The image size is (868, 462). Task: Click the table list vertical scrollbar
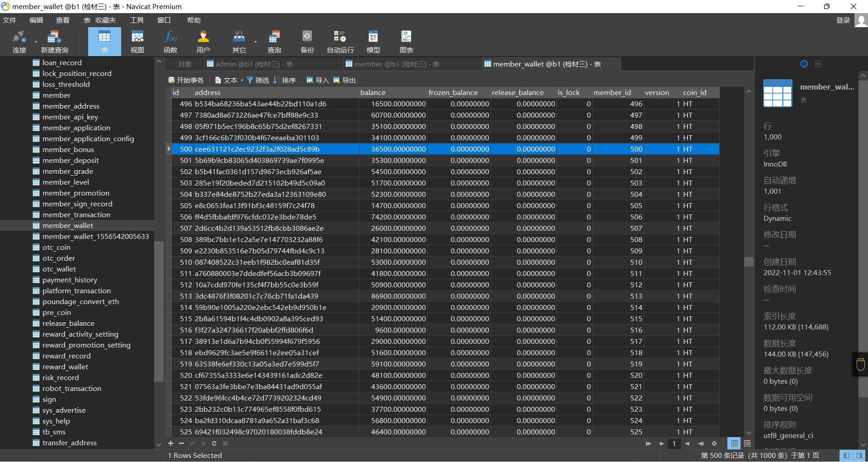[159, 312]
